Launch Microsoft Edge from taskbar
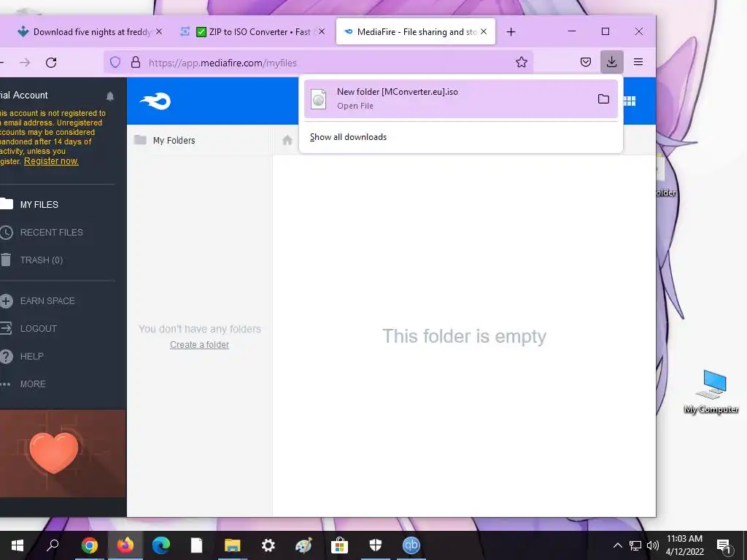The height and width of the screenshot is (560, 747). (x=161, y=545)
